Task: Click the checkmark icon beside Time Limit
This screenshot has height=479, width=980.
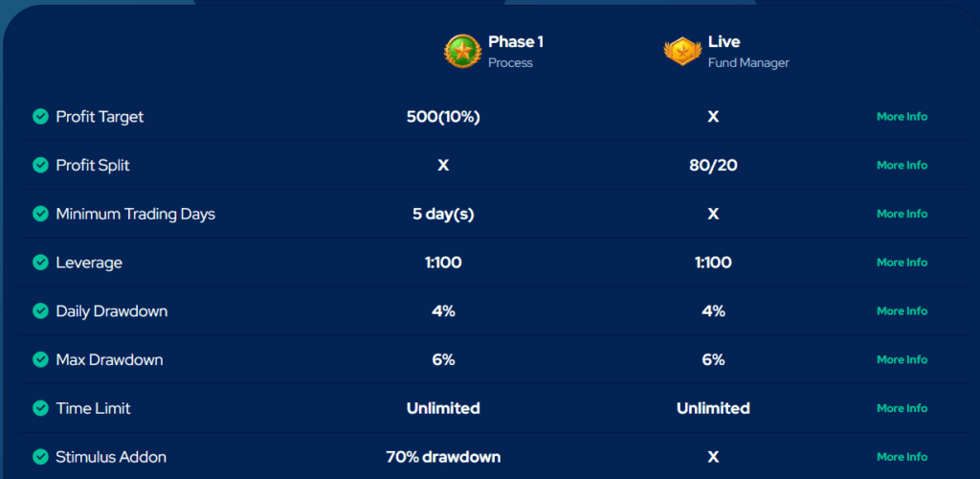Action: (40, 408)
